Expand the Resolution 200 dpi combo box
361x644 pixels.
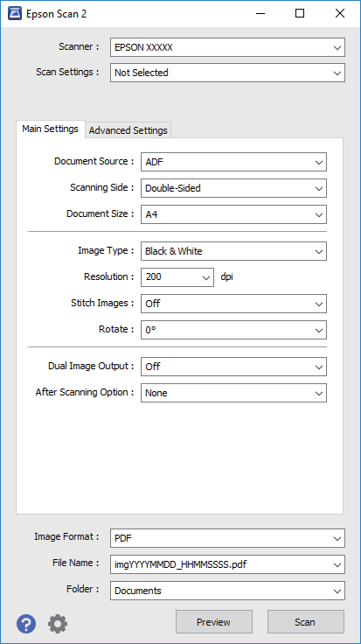coord(177,277)
